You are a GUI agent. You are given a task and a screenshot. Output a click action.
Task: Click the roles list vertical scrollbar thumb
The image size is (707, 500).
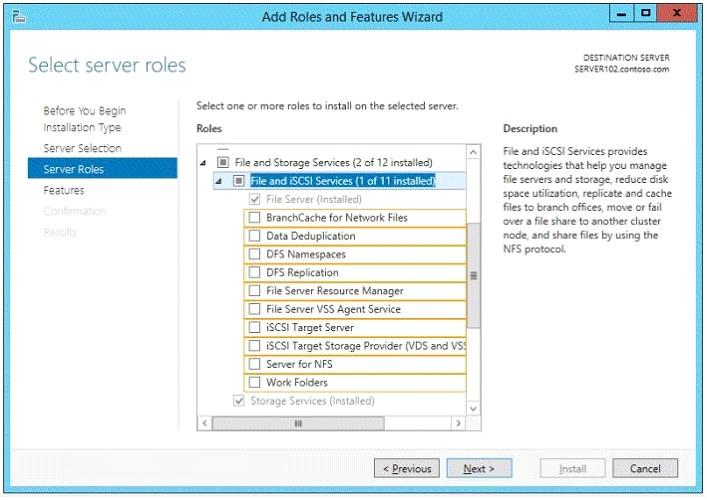pos(473,275)
